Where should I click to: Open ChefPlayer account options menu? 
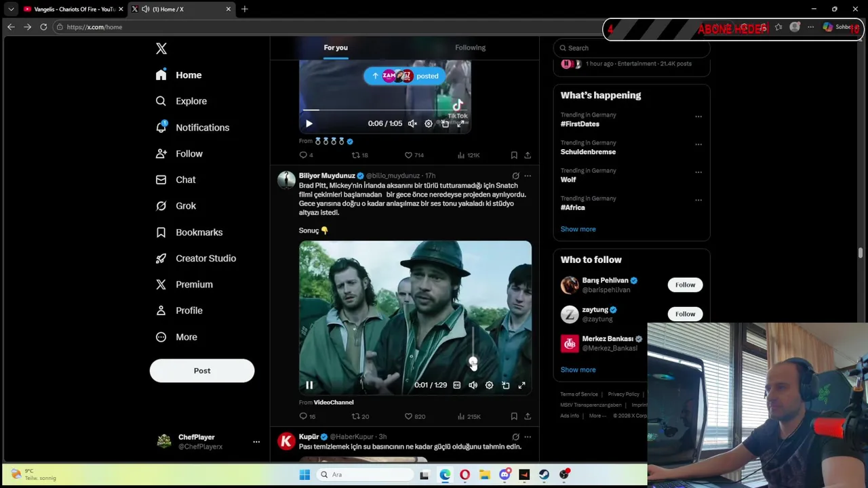click(x=256, y=442)
